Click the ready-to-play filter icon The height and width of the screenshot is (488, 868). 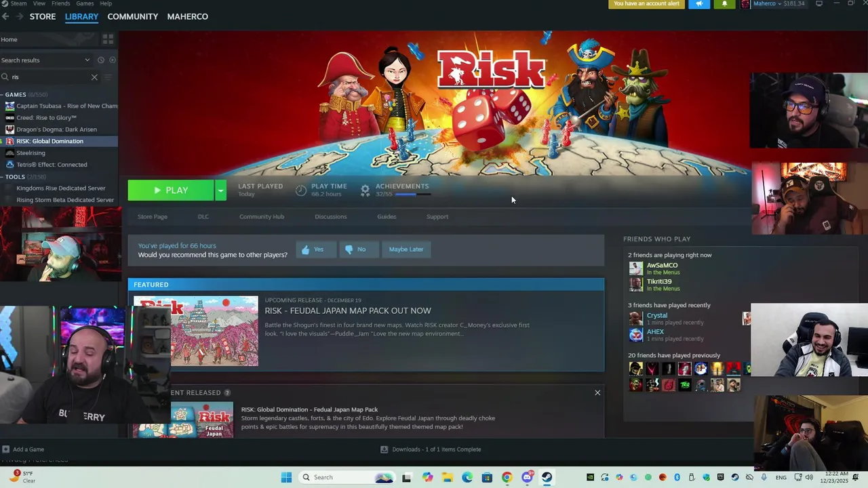pos(113,60)
